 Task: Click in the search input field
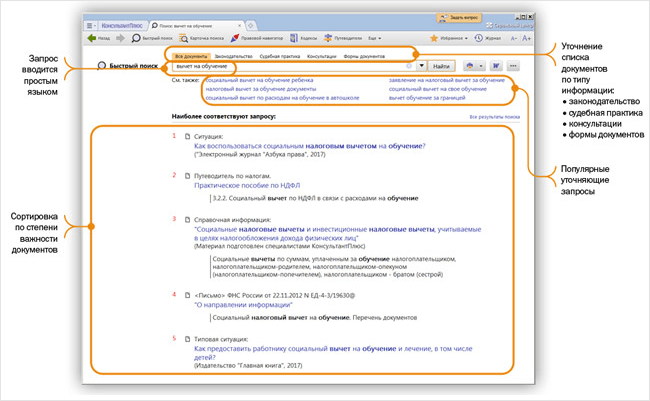tap(290, 65)
